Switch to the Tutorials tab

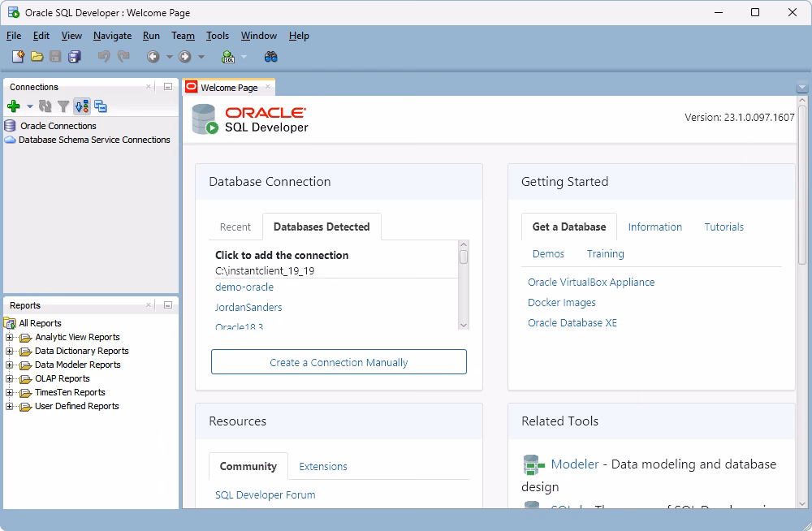pos(723,227)
